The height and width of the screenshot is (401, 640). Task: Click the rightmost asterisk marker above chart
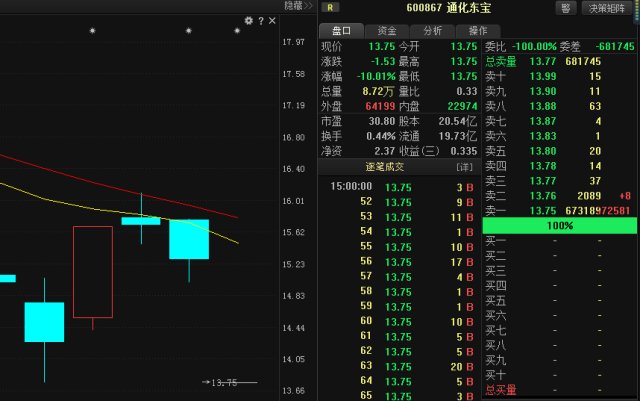pos(237,32)
